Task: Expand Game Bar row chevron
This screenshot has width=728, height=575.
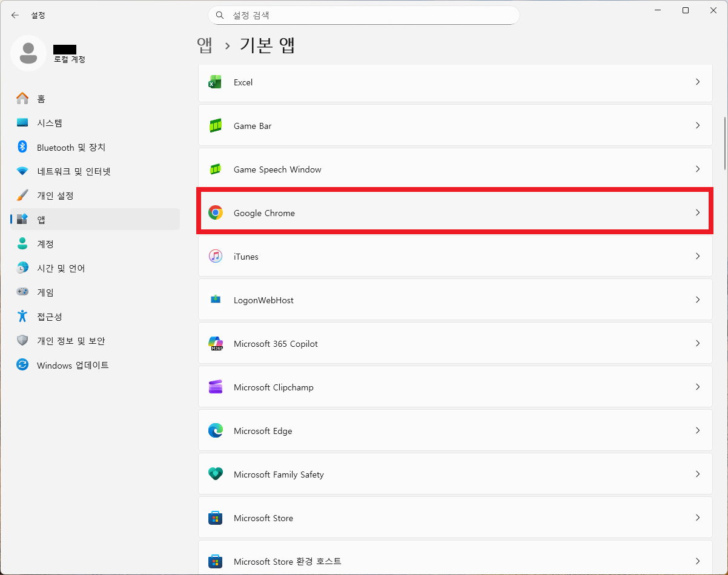Action: (x=698, y=125)
